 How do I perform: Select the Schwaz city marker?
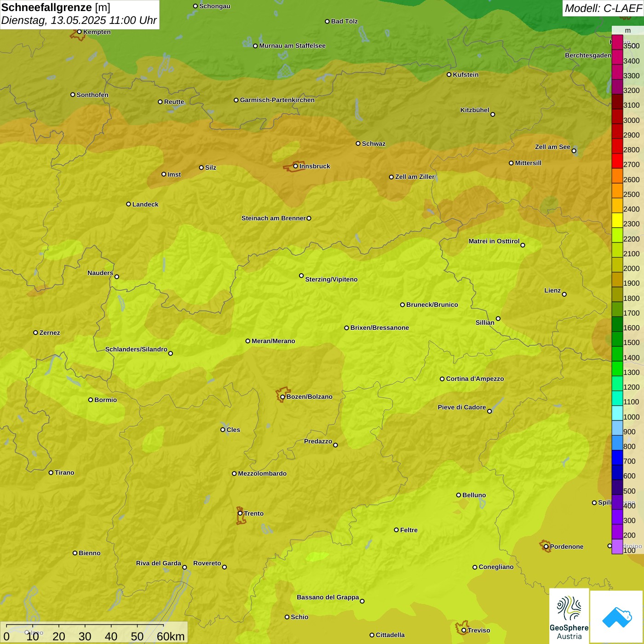coord(358,144)
